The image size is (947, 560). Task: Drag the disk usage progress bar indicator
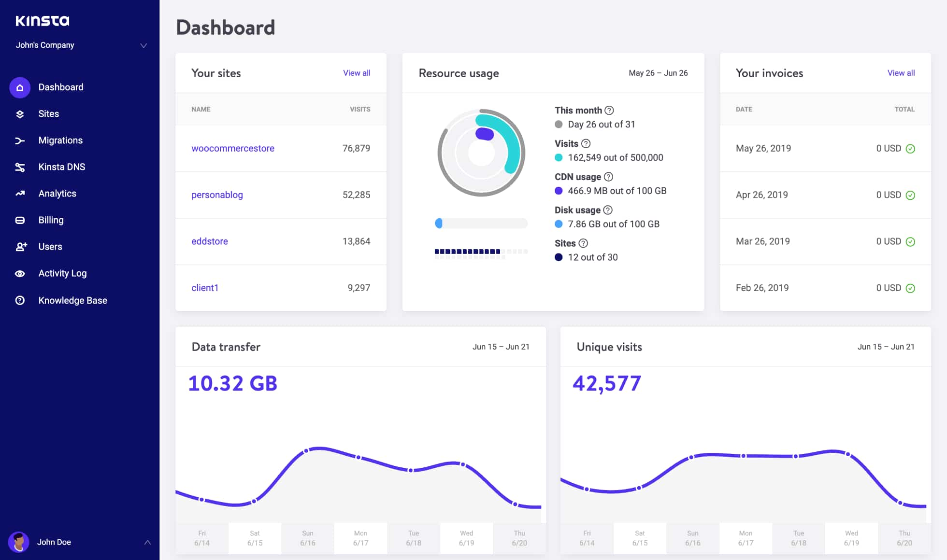click(439, 224)
